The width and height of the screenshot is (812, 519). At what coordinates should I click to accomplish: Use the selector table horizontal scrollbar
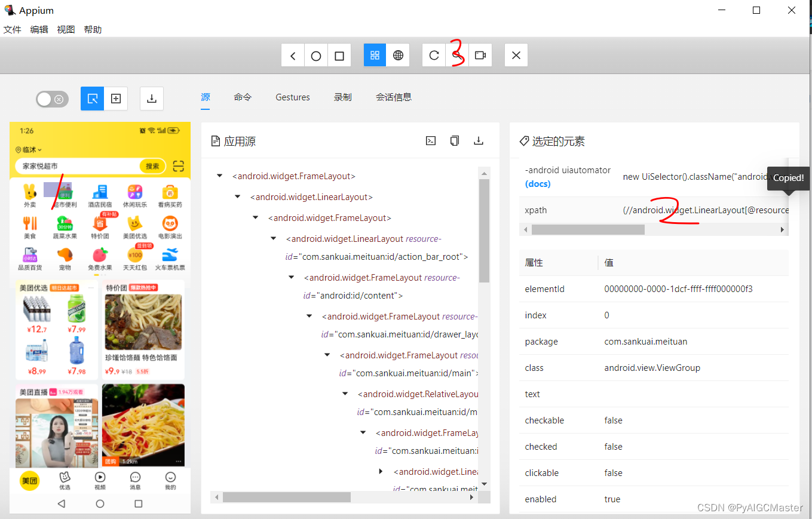tap(588, 229)
